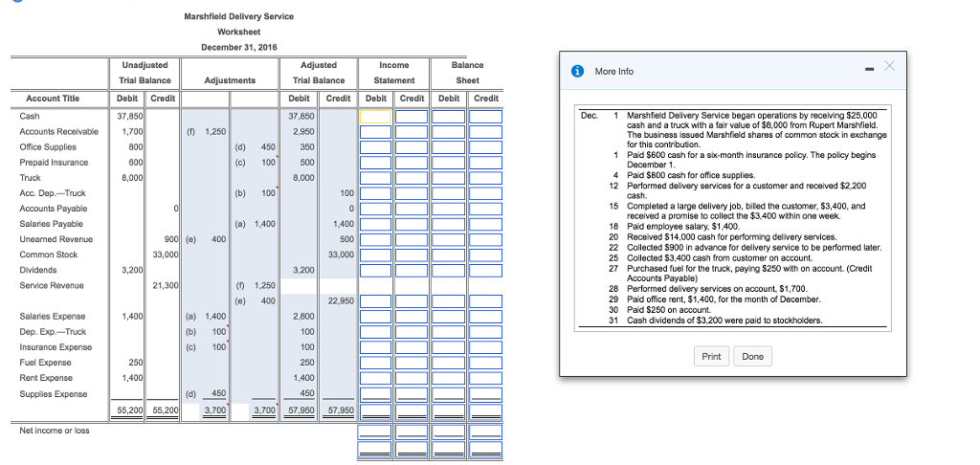Select Income Statement Debit field for Cash

pos(376,116)
